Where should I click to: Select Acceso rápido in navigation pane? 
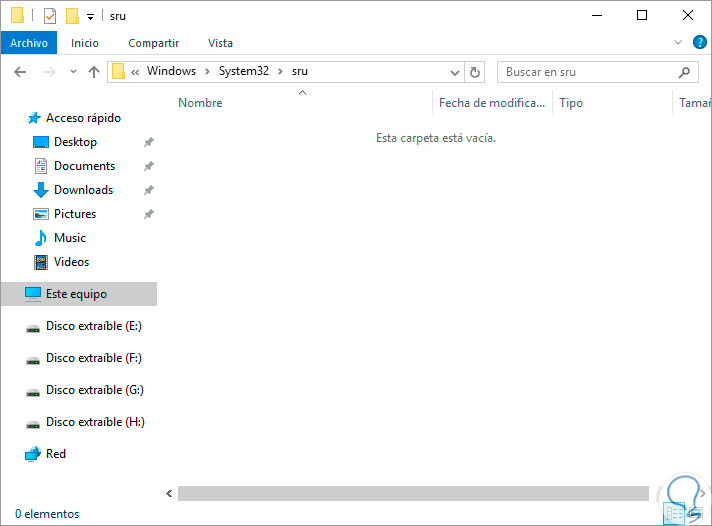83,118
